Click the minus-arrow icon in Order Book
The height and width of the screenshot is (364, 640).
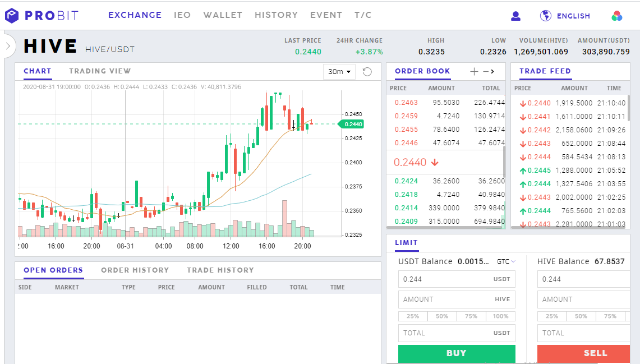point(489,71)
